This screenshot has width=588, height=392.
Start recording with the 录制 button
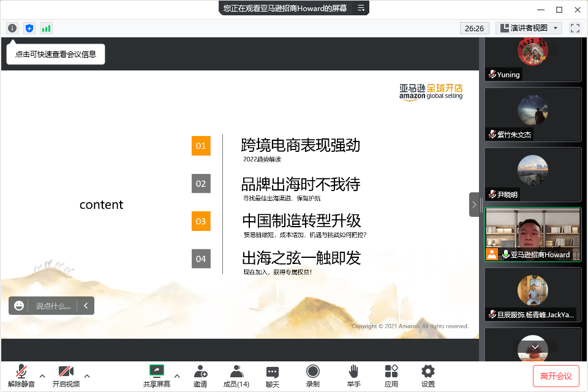click(313, 375)
